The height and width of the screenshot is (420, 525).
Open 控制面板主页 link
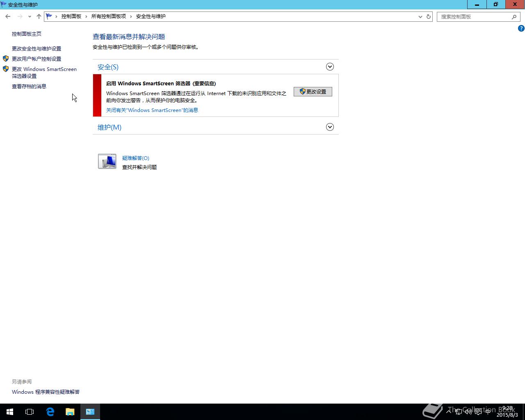27,34
